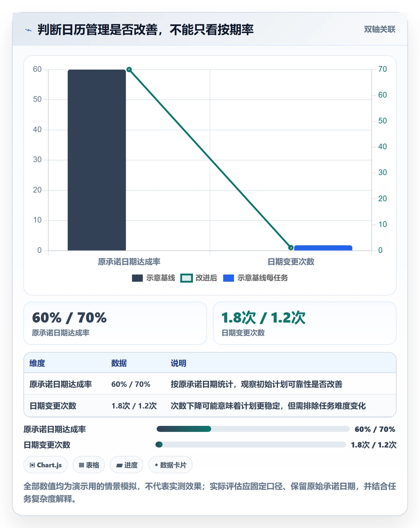The image size is (420, 528).
Task: Click the title 判断日历管理是否改善
Action: pyautogui.click(x=145, y=30)
